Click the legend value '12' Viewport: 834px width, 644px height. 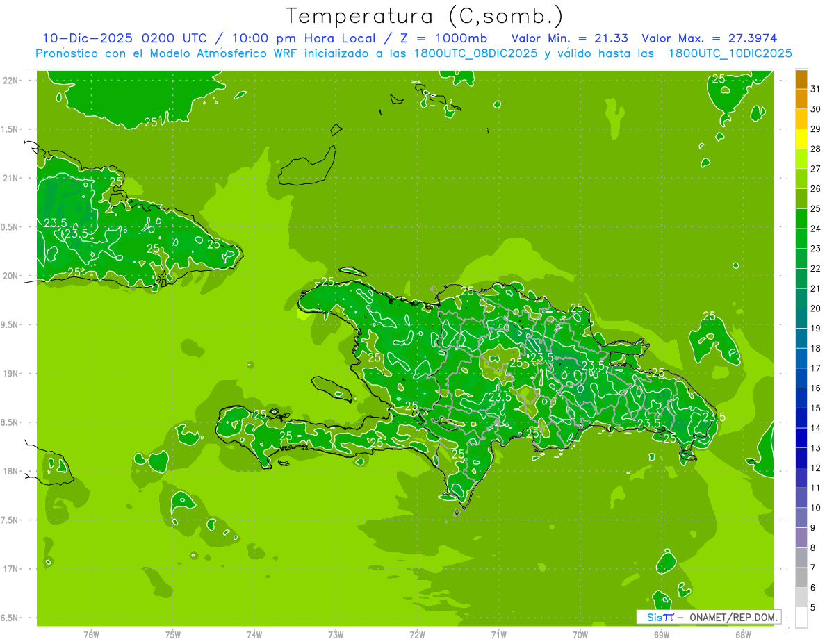[815, 468]
